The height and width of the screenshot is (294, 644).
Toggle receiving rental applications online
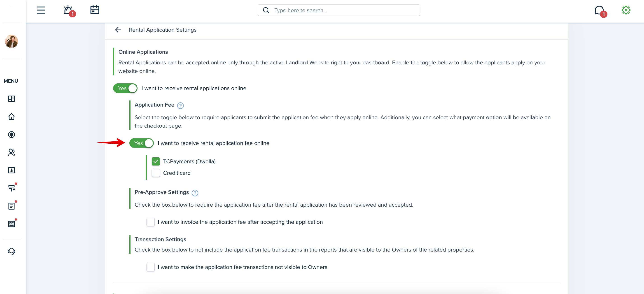click(125, 88)
